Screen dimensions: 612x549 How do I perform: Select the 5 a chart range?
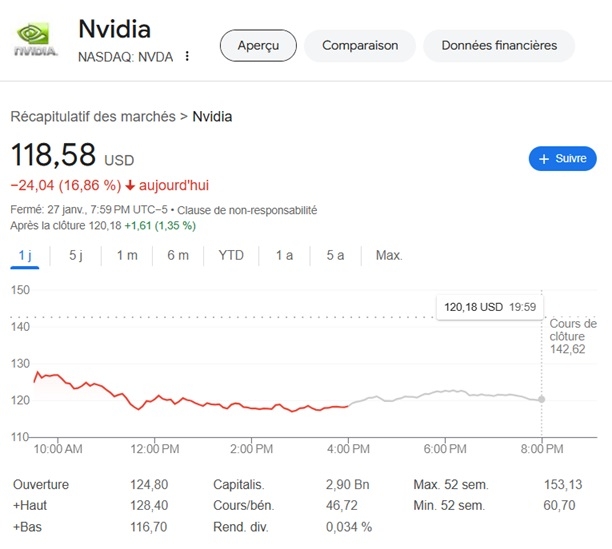pyautogui.click(x=335, y=255)
